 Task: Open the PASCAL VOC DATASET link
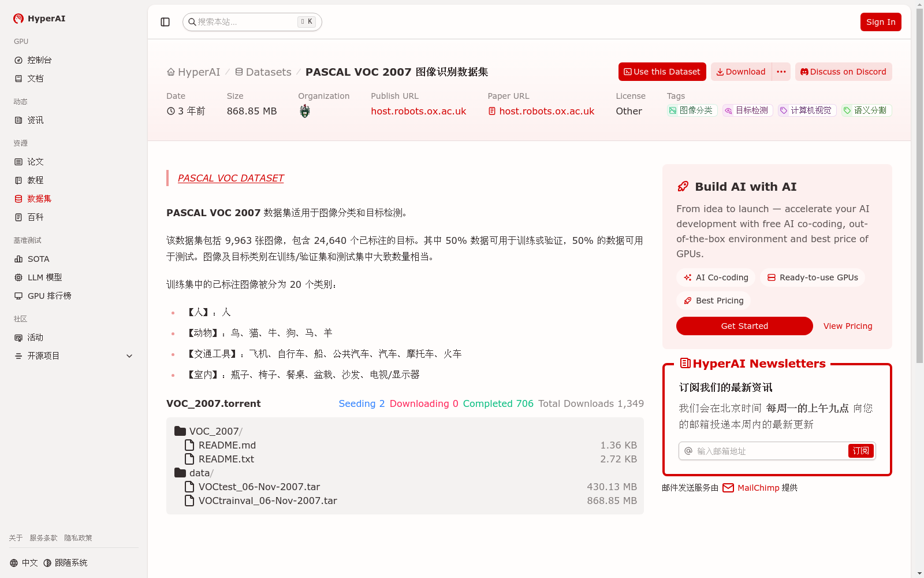231,178
